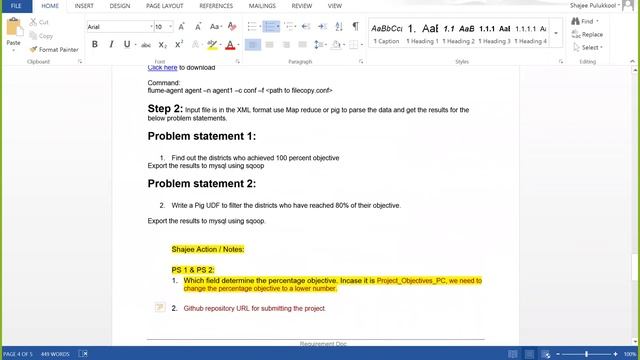Switch to the INSERT tab
The height and width of the screenshot is (360, 640).
pyautogui.click(x=84, y=6)
